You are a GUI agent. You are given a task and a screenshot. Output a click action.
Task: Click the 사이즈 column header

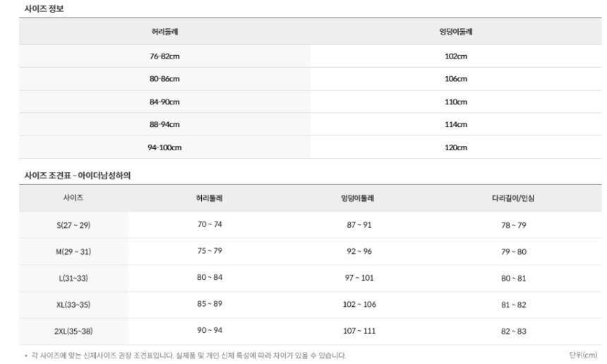point(73,198)
